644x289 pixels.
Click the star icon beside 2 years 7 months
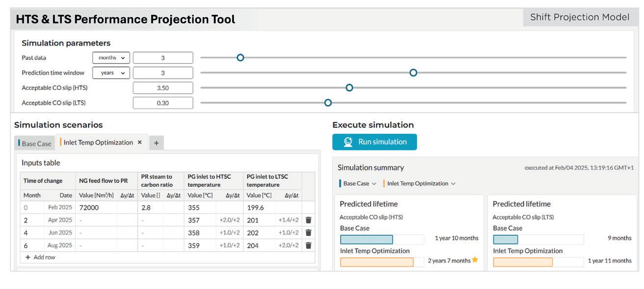pyautogui.click(x=475, y=260)
